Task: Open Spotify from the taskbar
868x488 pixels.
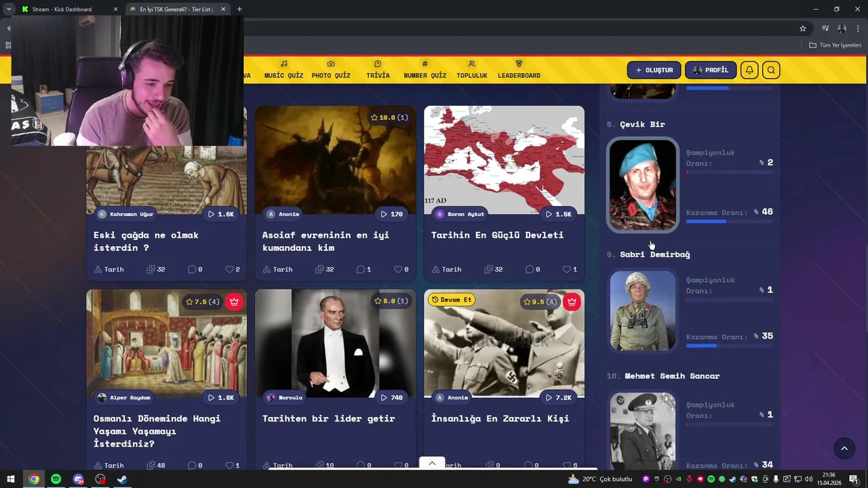Action: [x=56, y=479]
